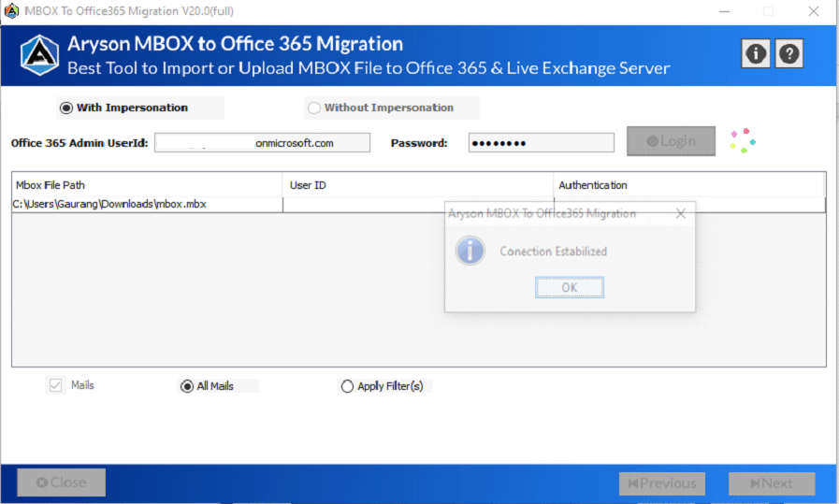Viewport: 839px width, 504px height.
Task: Select With Impersonation radio button
Action: click(x=65, y=108)
